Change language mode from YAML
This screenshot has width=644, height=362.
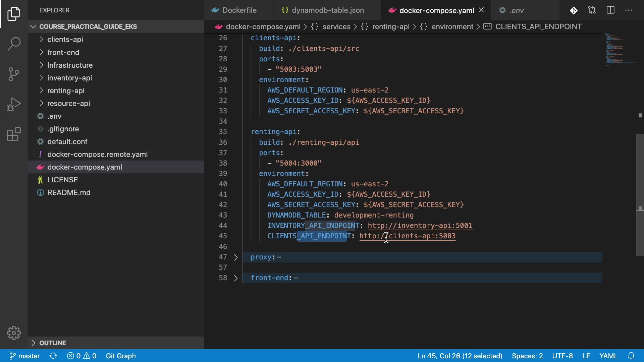pos(608,356)
